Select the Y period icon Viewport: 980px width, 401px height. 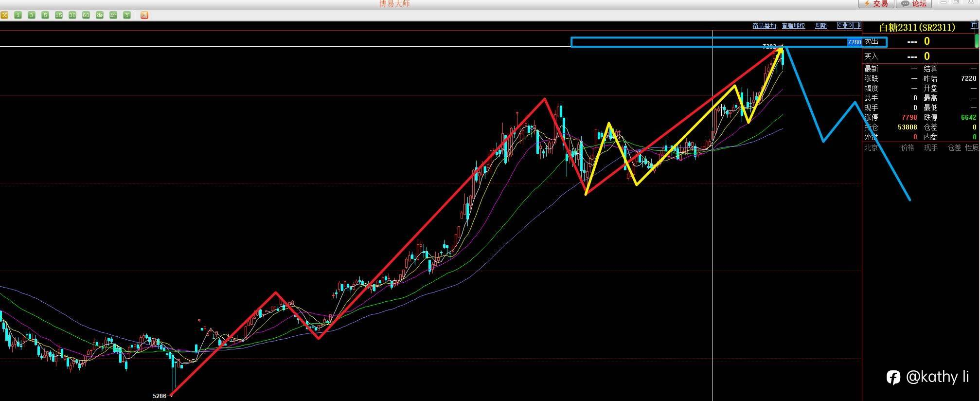127,15
